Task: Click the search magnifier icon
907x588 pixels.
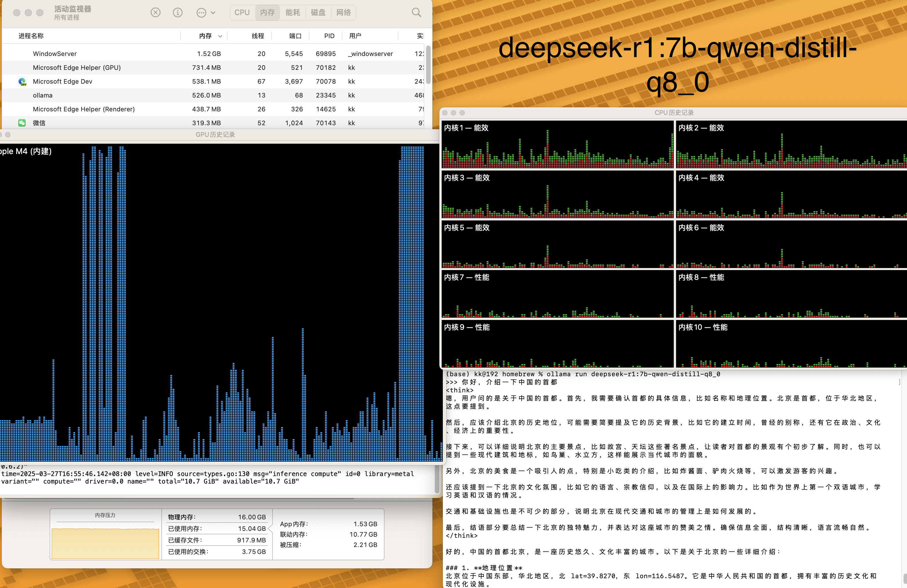Action: pos(416,13)
